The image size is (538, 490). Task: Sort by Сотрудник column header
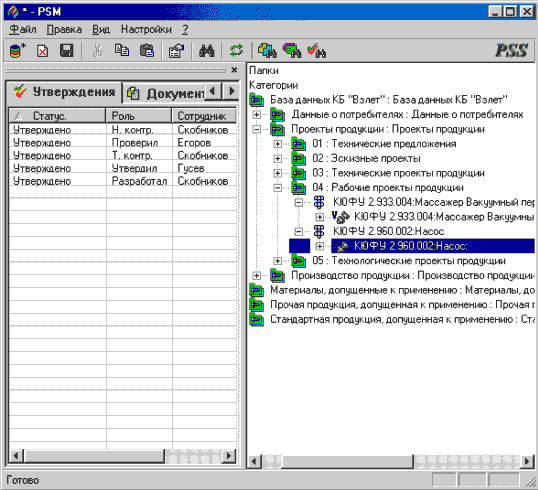point(204,116)
